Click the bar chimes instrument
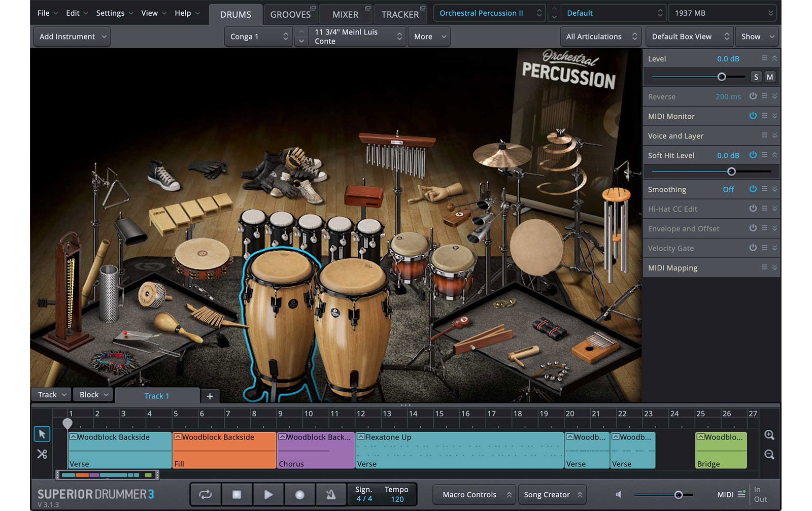Viewport: 812px width, 511px height. pyautogui.click(x=396, y=155)
